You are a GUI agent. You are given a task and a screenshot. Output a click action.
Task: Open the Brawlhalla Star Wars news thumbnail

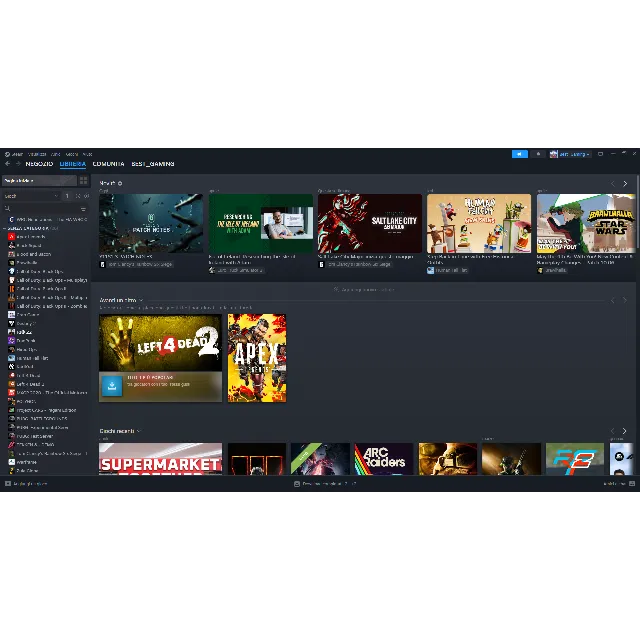tap(586, 223)
